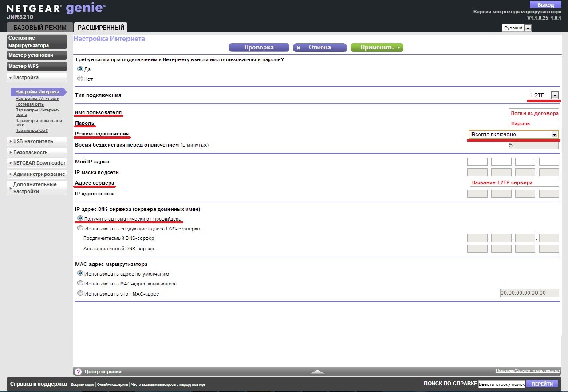Click the help search input field

[x=501, y=384]
